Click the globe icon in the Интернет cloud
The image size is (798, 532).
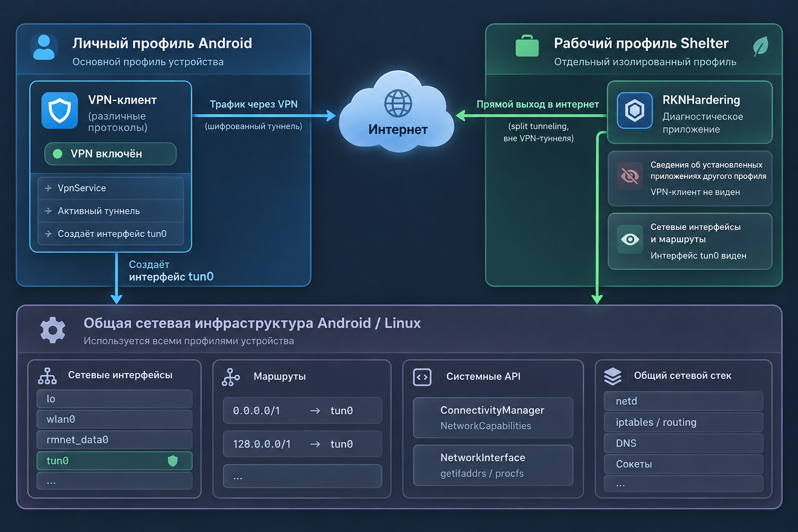(x=398, y=103)
